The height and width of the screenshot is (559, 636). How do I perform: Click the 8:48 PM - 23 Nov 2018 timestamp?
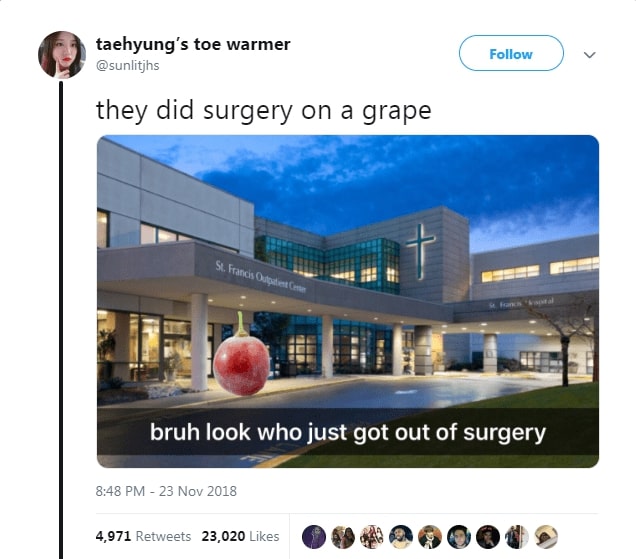click(x=166, y=491)
